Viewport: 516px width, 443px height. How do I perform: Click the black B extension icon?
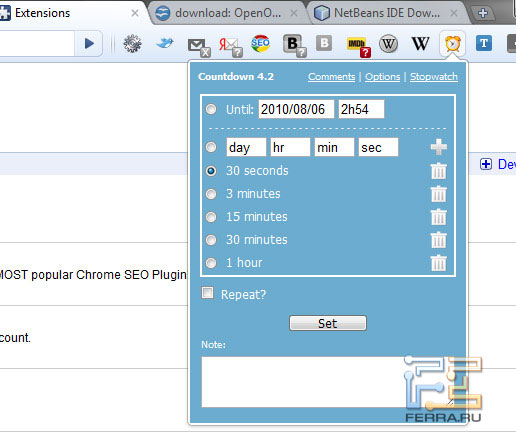tap(294, 46)
